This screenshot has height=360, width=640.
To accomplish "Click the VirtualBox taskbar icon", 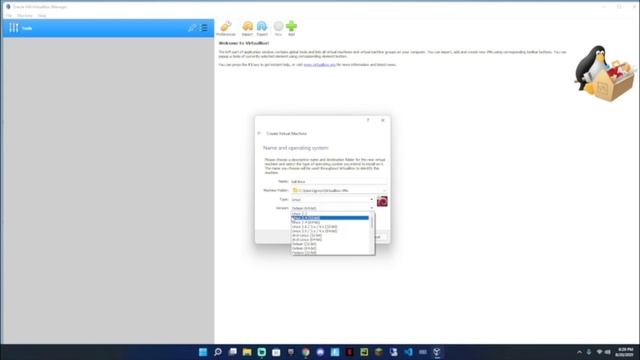I will [437, 352].
